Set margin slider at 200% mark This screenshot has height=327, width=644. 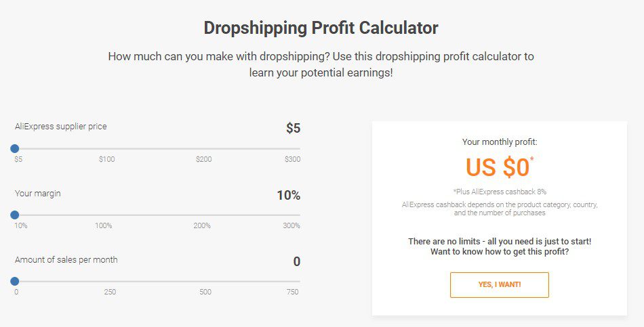click(x=202, y=215)
